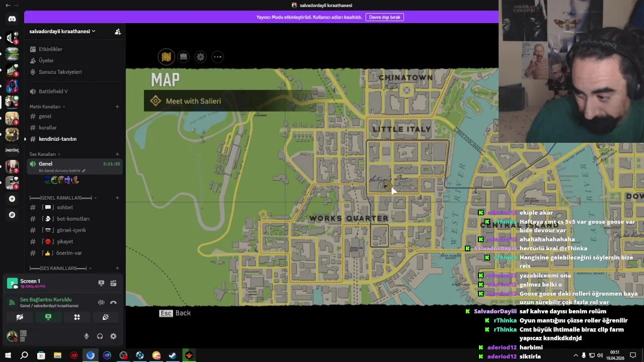
Task: Open Windows taskbar search
Action: (24, 355)
